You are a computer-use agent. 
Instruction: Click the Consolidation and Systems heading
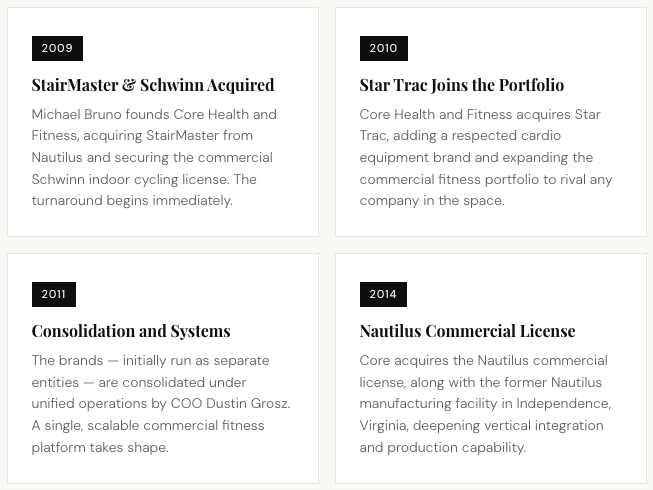(131, 331)
